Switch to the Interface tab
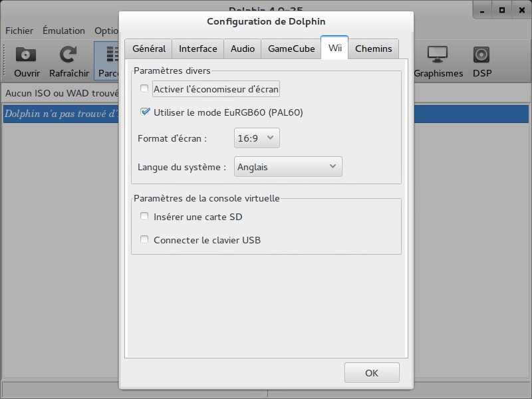 click(x=198, y=49)
